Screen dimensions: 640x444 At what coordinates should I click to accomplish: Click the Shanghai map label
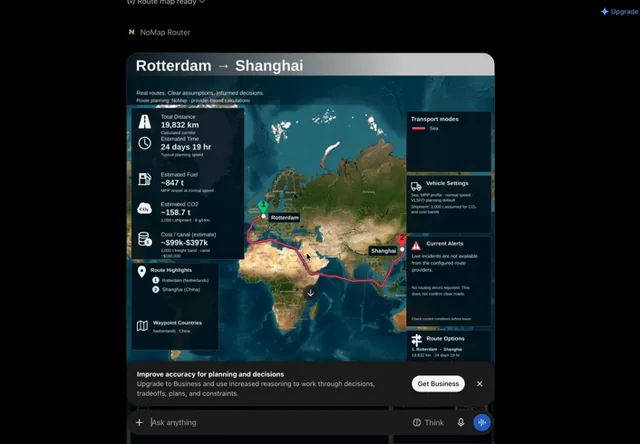[x=383, y=251]
